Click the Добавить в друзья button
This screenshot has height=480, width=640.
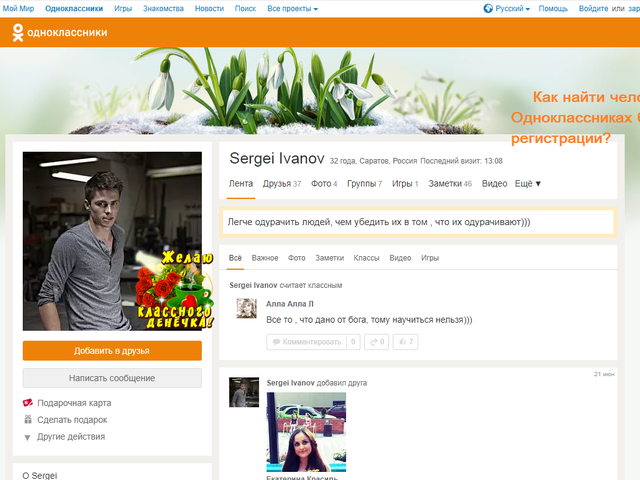tap(112, 351)
